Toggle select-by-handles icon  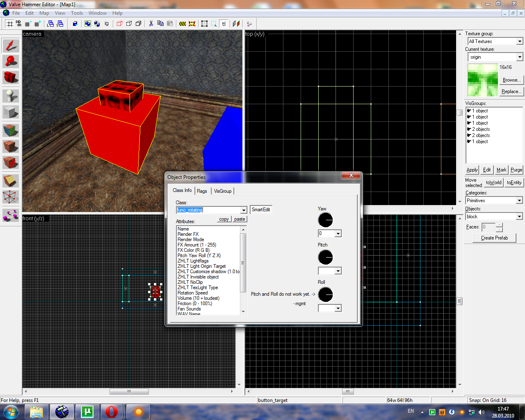pos(204,24)
